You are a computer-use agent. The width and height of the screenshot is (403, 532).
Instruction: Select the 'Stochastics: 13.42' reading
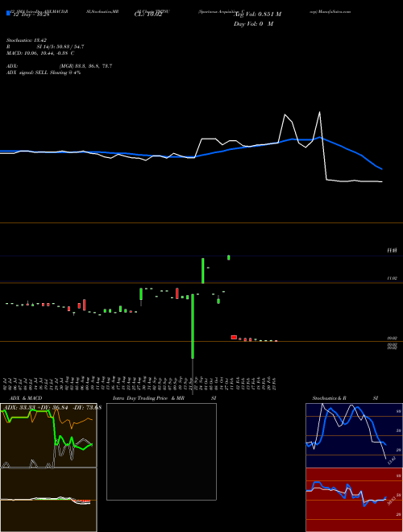point(26,40)
